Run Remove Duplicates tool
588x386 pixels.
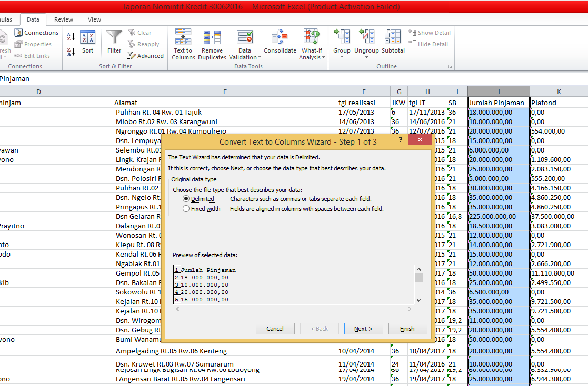[x=212, y=44]
